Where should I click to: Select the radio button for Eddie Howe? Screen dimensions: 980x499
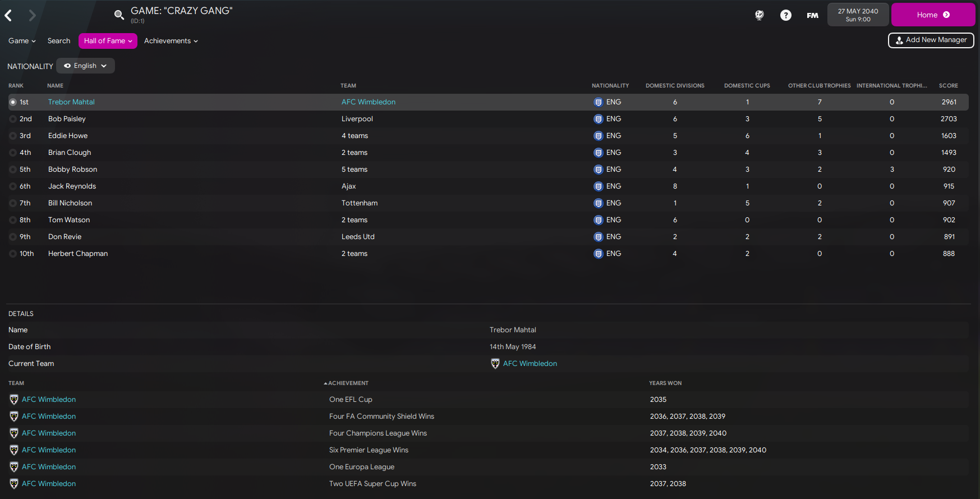(x=13, y=136)
